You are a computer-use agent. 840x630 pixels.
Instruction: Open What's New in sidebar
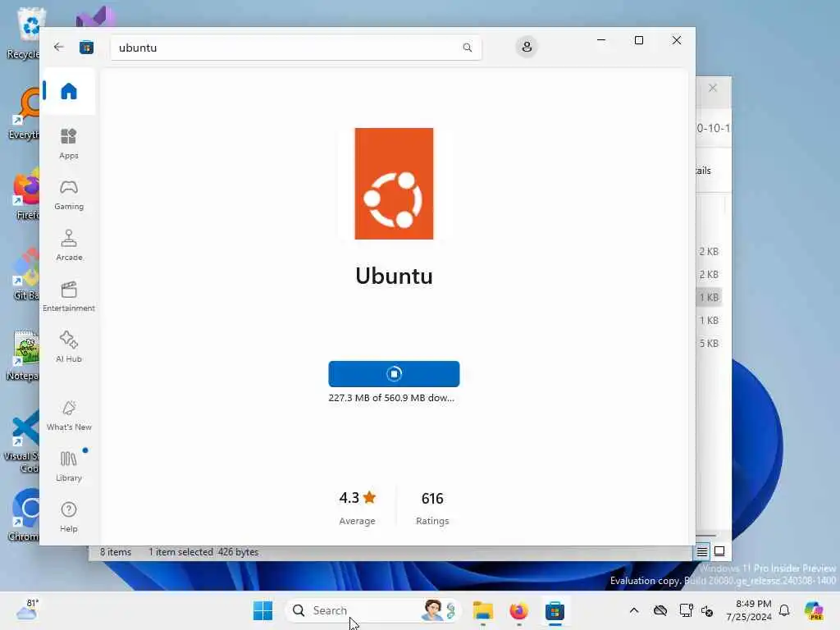[x=69, y=416]
